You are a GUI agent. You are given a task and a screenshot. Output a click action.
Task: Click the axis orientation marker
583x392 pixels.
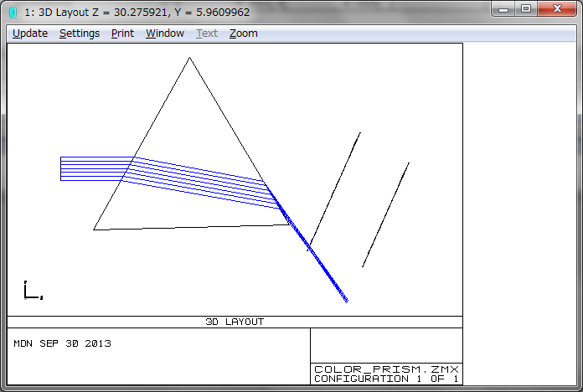34,290
